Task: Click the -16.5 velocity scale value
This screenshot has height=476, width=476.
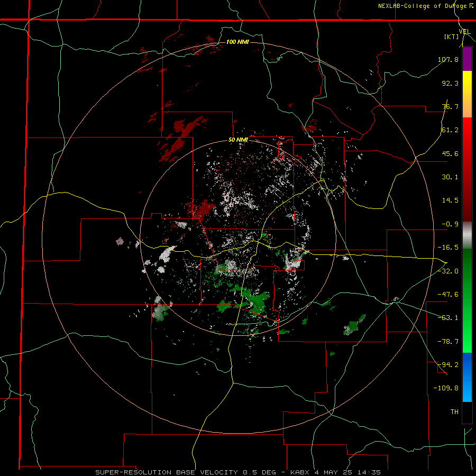Action: [x=448, y=248]
